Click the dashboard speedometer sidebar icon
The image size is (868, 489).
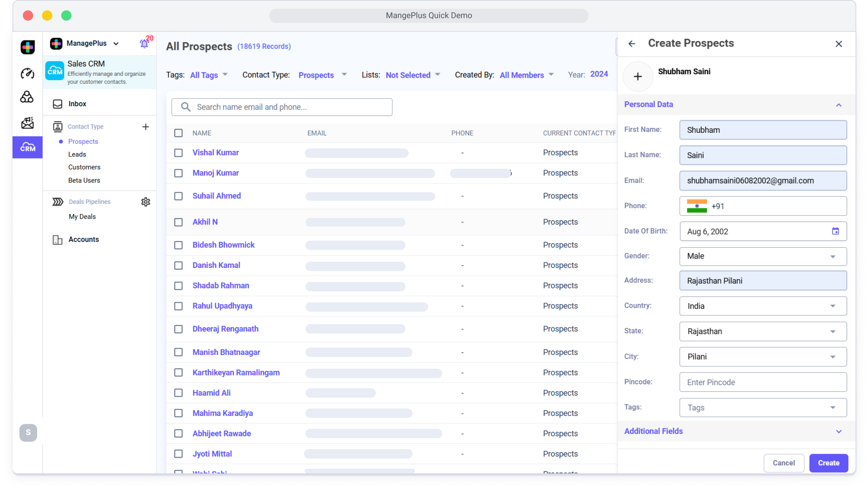click(x=27, y=73)
